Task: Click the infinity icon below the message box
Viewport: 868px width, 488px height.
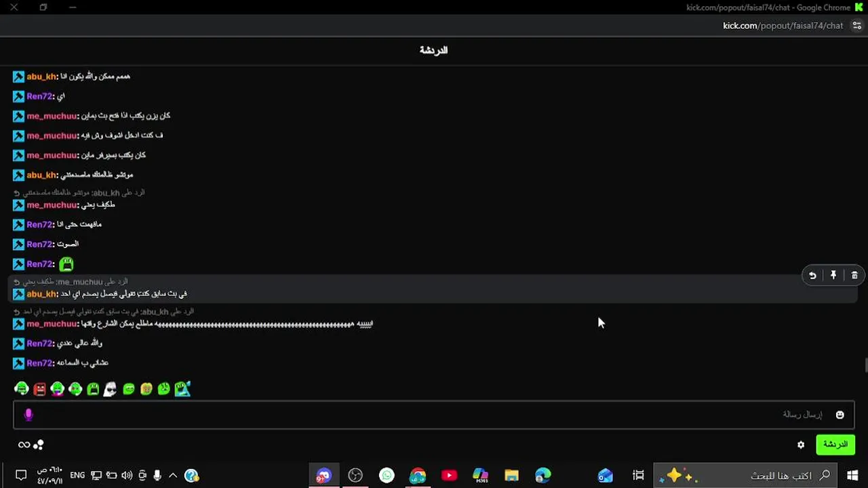Action: tap(24, 445)
